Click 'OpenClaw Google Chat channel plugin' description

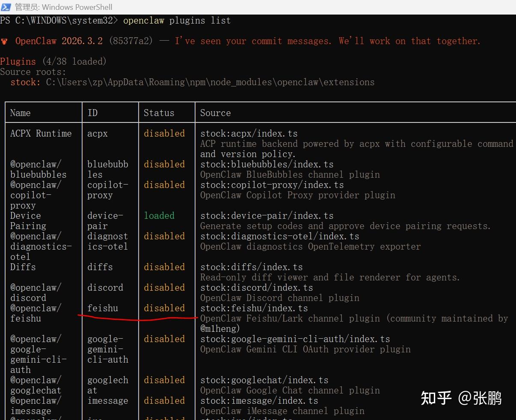click(290, 390)
